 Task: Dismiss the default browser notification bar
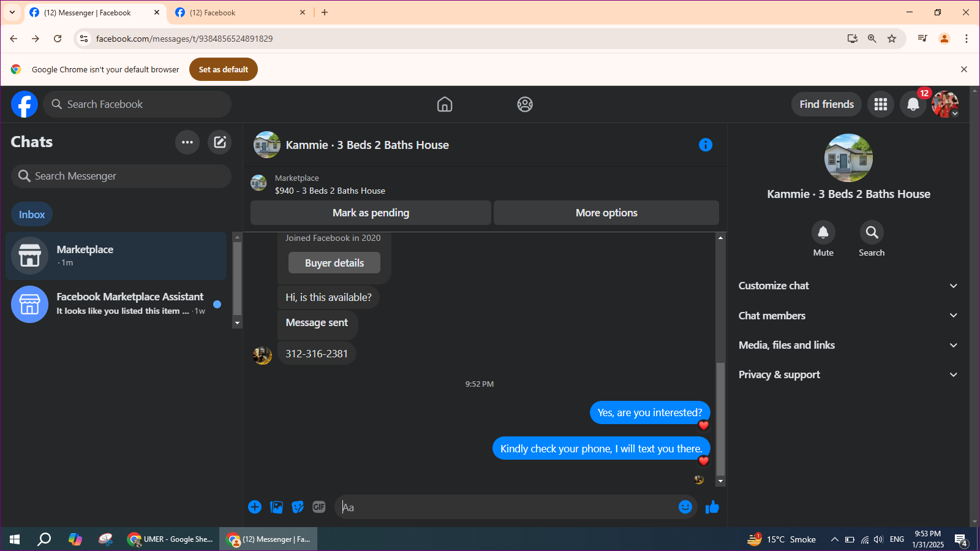pyautogui.click(x=964, y=69)
